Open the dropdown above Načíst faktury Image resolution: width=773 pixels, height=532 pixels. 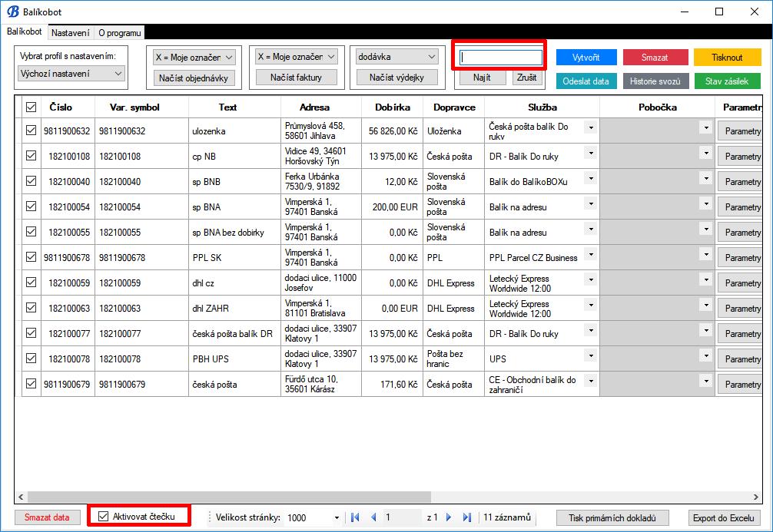click(297, 57)
